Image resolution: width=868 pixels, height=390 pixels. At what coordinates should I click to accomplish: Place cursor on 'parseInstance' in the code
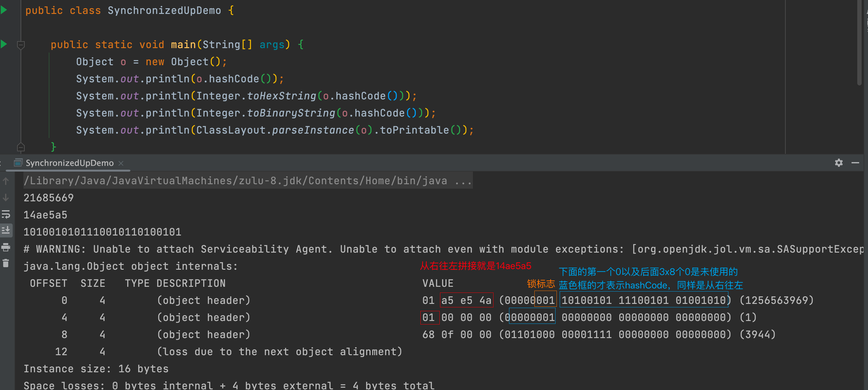[313, 130]
